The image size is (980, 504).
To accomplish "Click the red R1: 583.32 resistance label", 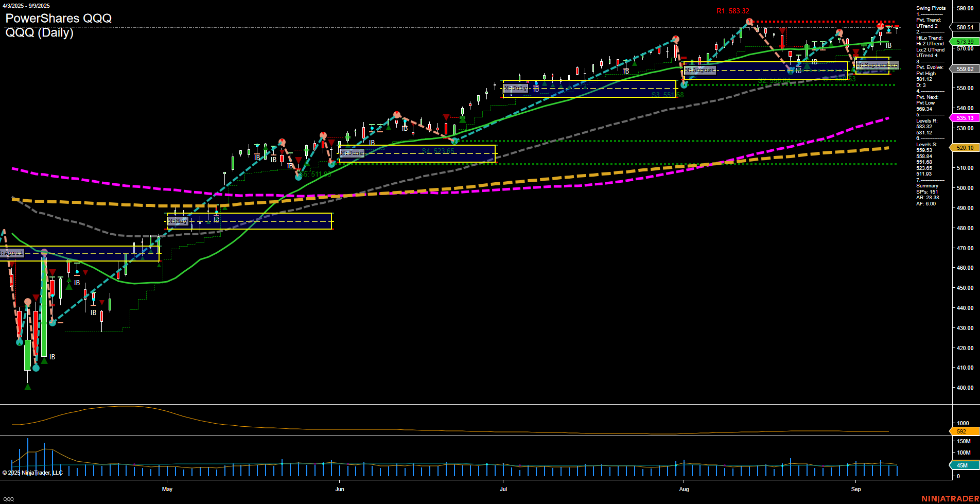I will 732,10.
